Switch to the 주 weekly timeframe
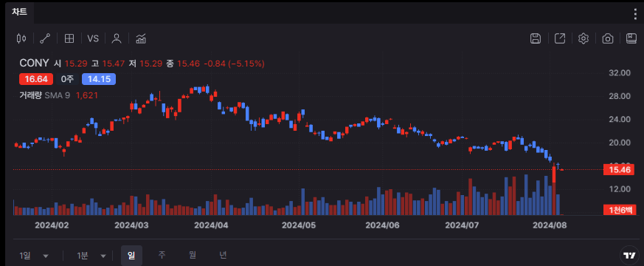 [162, 256]
